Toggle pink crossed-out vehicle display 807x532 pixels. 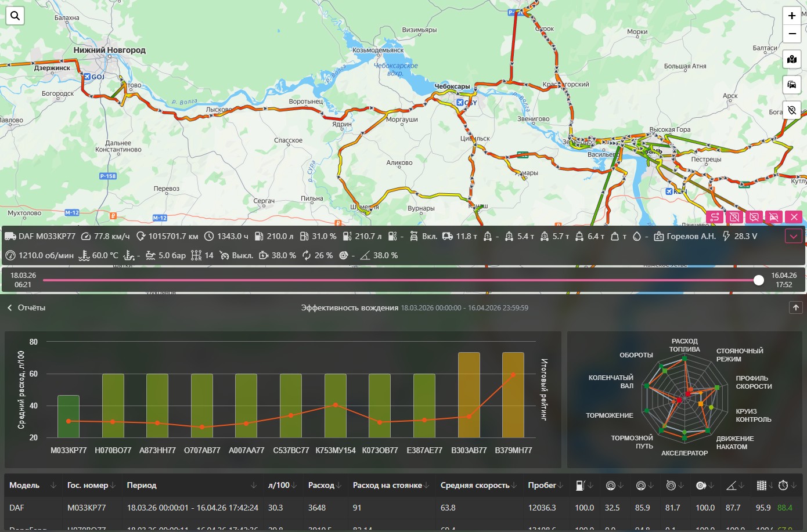point(774,217)
